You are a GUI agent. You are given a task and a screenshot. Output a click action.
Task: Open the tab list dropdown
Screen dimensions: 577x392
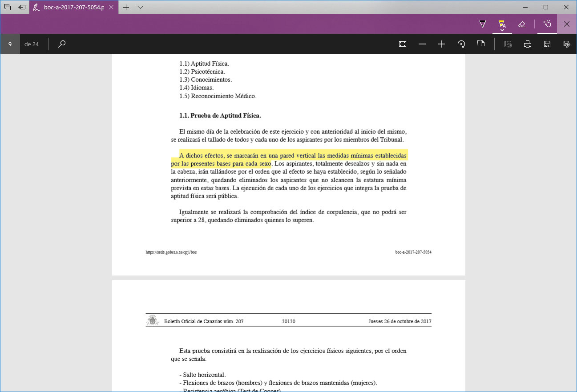click(140, 7)
